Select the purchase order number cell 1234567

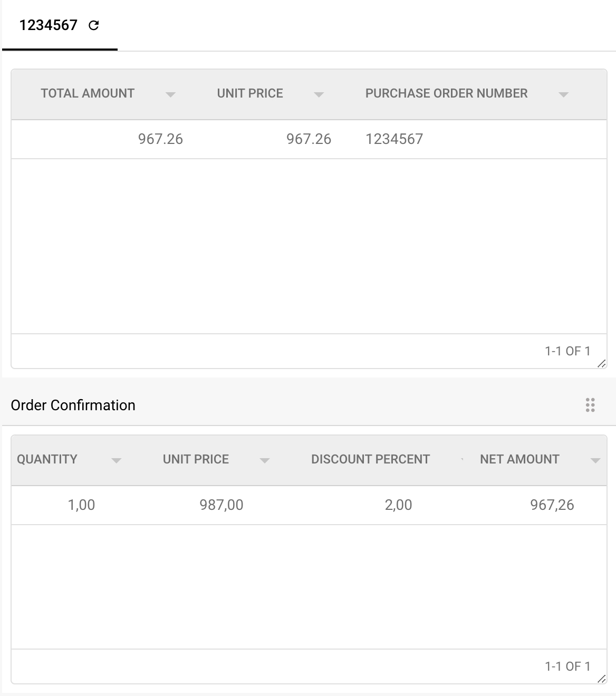point(394,139)
